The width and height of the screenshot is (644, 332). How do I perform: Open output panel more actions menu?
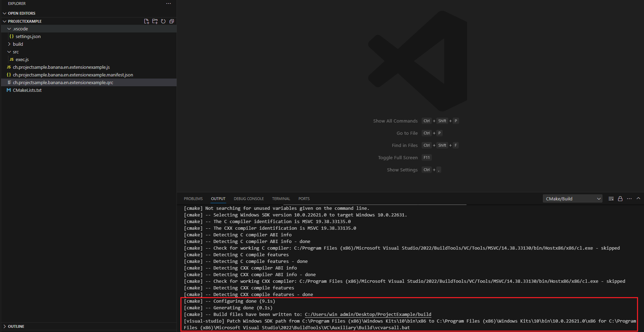629,199
